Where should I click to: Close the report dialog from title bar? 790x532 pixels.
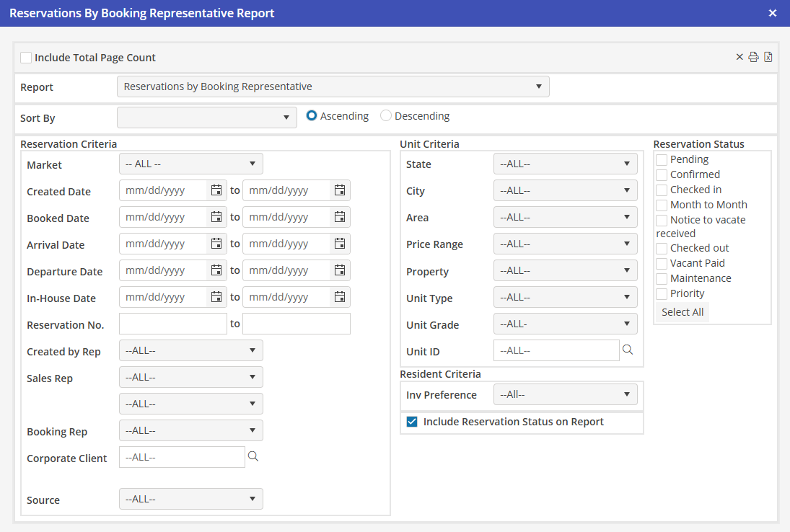pyautogui.click(x=773, y=13)
